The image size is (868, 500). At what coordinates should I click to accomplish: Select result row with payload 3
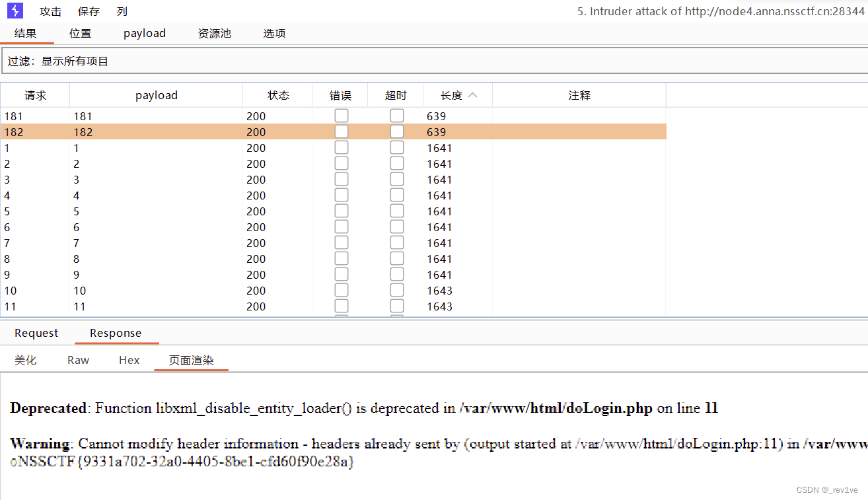click(333, 180)
